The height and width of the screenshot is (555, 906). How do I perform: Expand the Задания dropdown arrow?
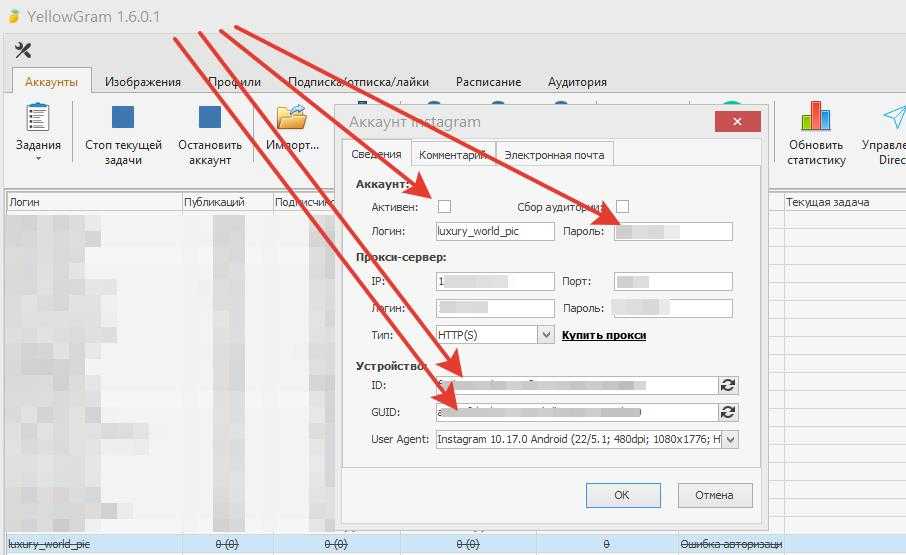click(38, 159)
